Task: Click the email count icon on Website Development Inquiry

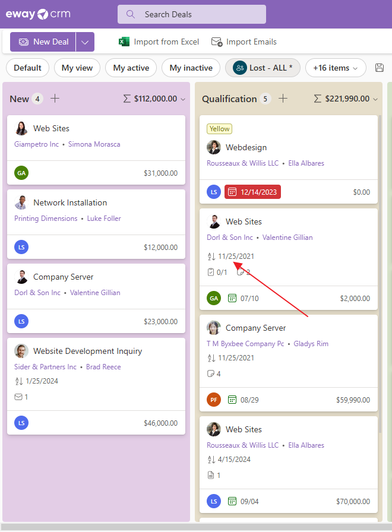Action: tap(18, 397)
